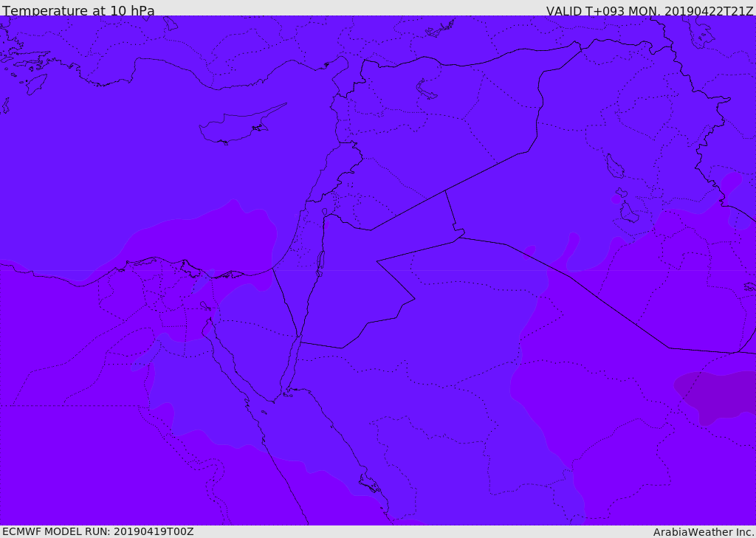Click the ArabiaWeather Inc credit text
756x538 pixels.
704,532
